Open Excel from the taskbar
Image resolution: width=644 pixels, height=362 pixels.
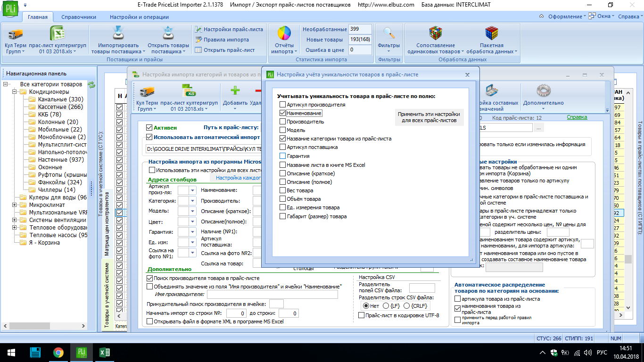[105, 353]
